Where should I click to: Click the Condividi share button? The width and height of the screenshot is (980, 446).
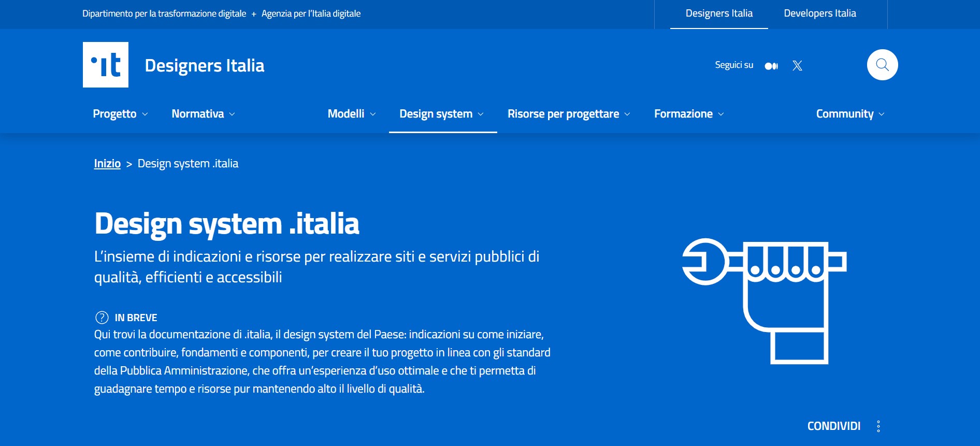click(834, 426)
